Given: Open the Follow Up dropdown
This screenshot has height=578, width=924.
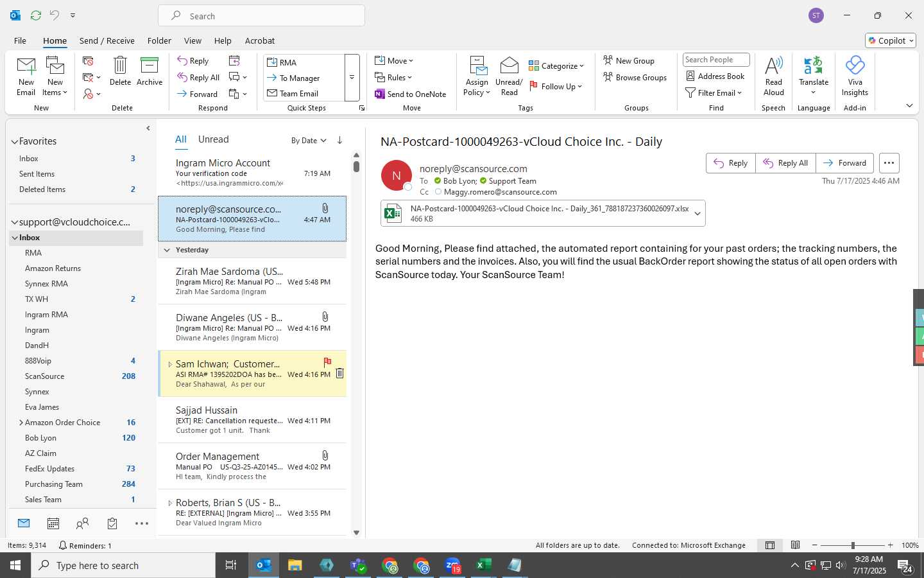Looking at the screenshot, I should tap(556, 86).
